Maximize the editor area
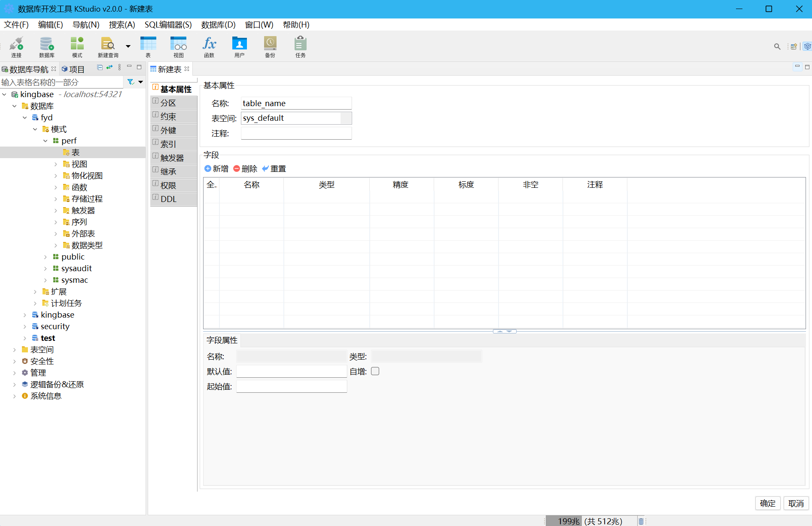Screen dimensions: 812x526 click(807, 67)
